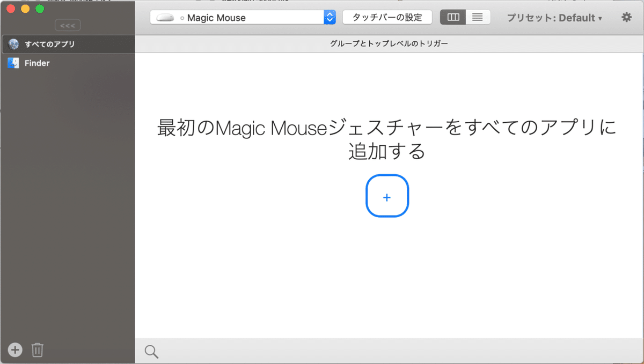This screenshot has width=644, height=364.
Task: Select the column view layout icon
Action: pyautogui.click(x=452, y=17)
